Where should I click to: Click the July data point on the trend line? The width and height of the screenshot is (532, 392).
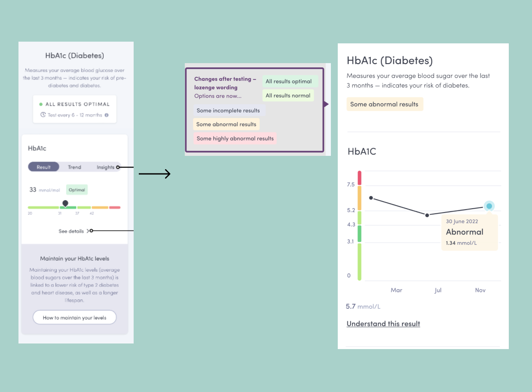[427, 215]
